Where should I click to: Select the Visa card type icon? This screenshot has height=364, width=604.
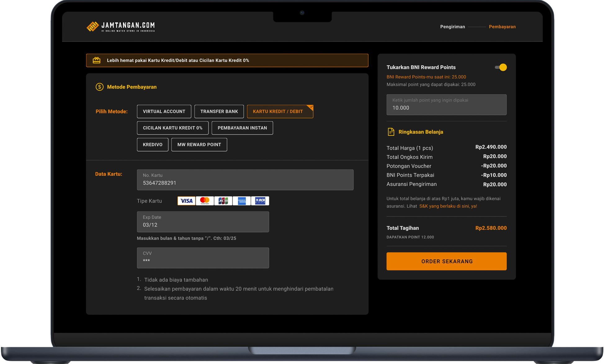pos(186,201)
